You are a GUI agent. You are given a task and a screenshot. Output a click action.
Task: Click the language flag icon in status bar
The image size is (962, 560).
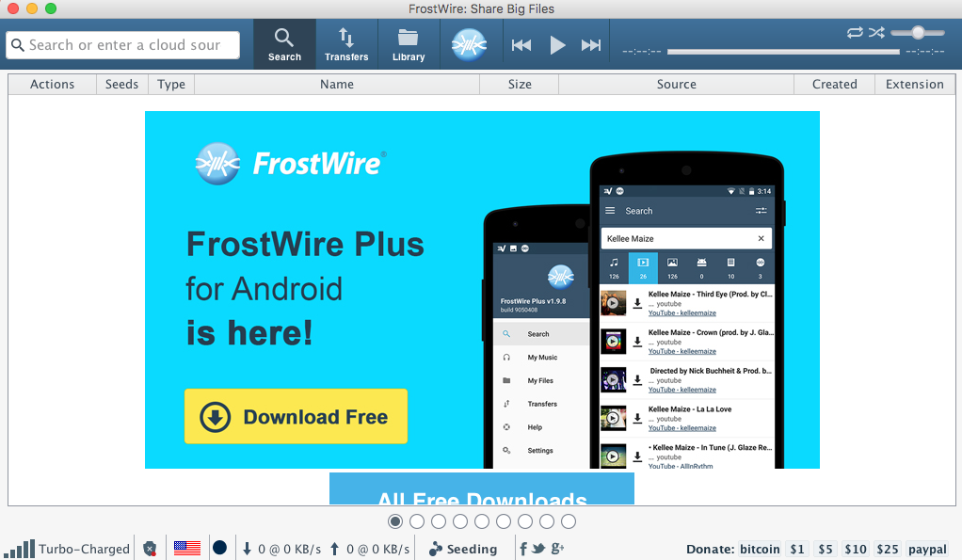coord(186,547)
